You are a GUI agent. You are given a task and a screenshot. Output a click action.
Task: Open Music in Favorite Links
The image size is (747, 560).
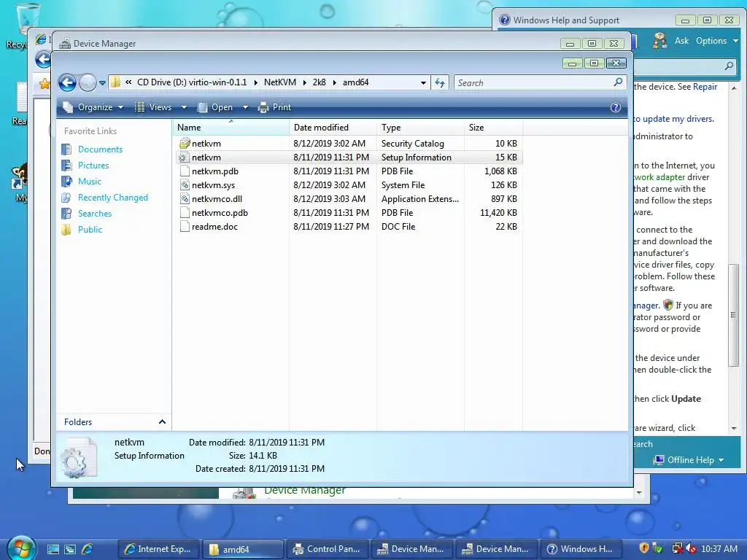pos(90,182)
